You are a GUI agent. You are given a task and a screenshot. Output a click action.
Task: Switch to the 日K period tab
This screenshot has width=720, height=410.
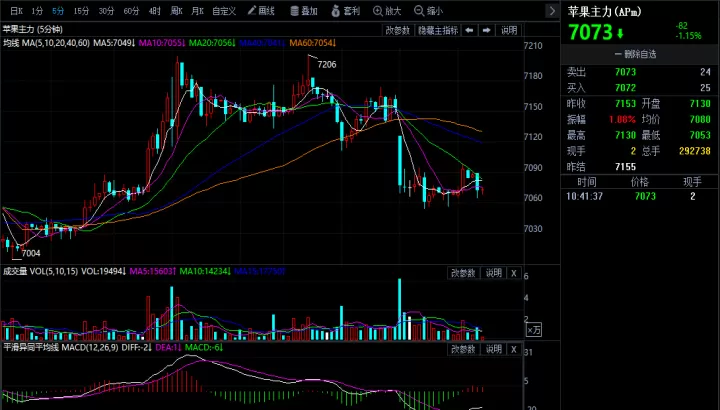point(16,11)
